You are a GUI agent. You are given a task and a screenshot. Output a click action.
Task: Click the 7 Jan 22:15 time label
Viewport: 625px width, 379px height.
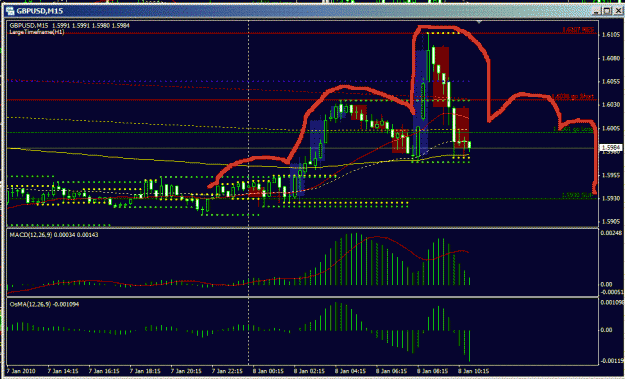227,371
